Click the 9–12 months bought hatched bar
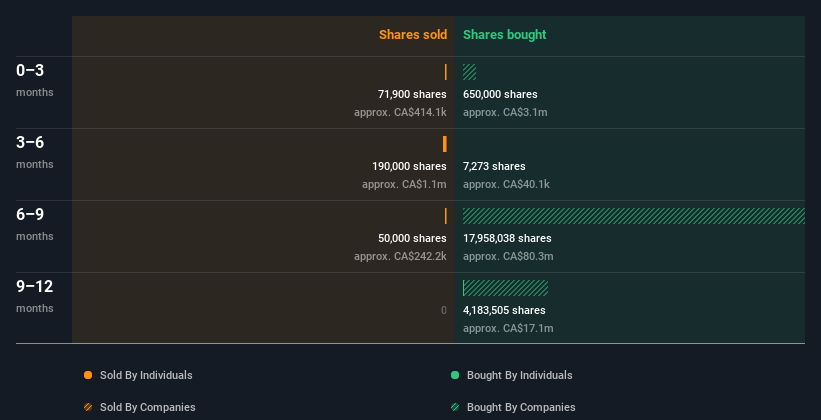The height and width of the screenshot is (420, 821). click(506, 288)
